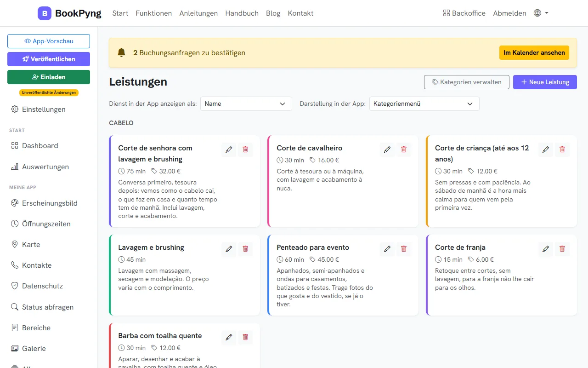Screen dimensions: 588x368
Task: Delete the Lavagem e brushing service
Action: 245,249
